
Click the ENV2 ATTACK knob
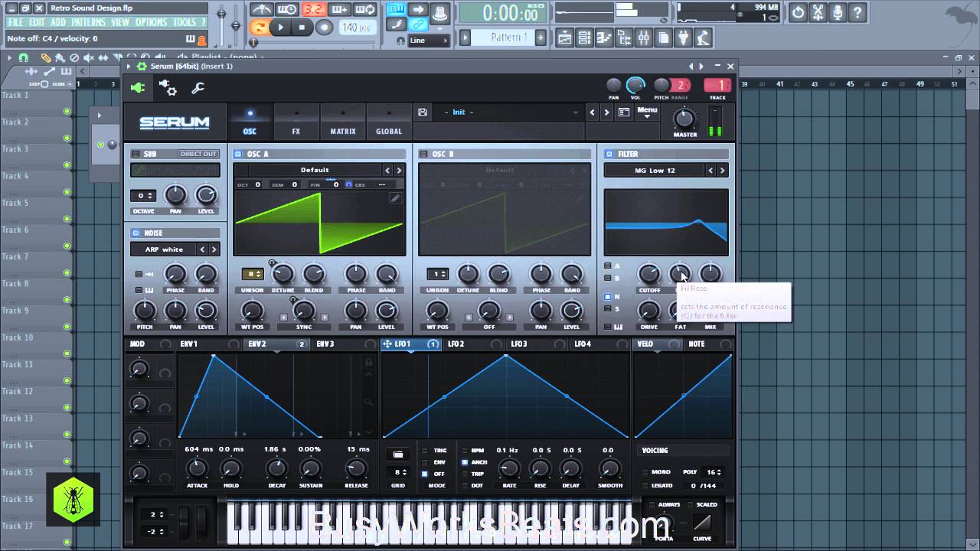coord(197,468)
